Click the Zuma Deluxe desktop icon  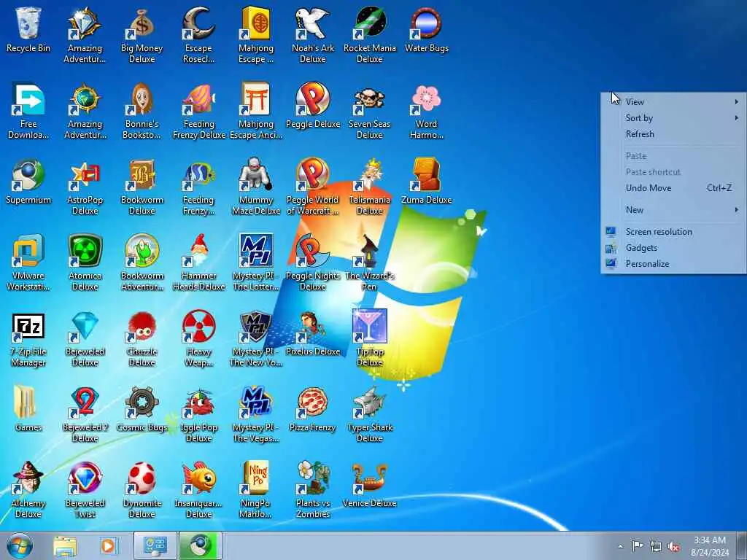(426, 182)
